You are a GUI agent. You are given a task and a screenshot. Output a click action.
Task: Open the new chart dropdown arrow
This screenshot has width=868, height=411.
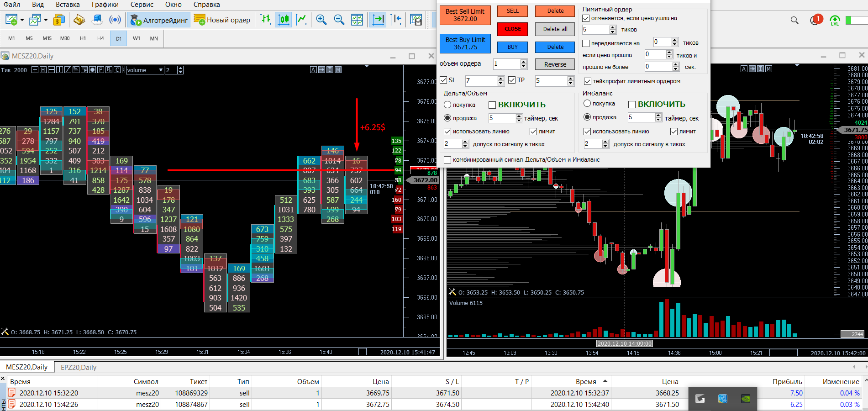tap(22, 20)
